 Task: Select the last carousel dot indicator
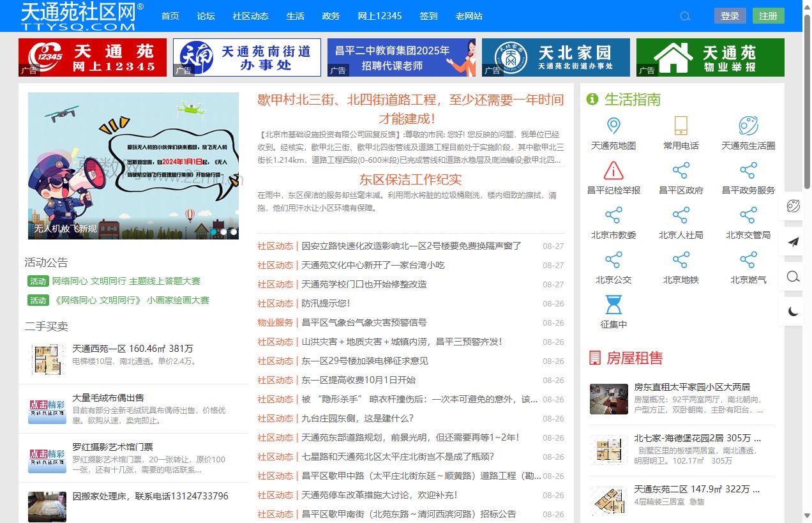click(x=233, y=232)
